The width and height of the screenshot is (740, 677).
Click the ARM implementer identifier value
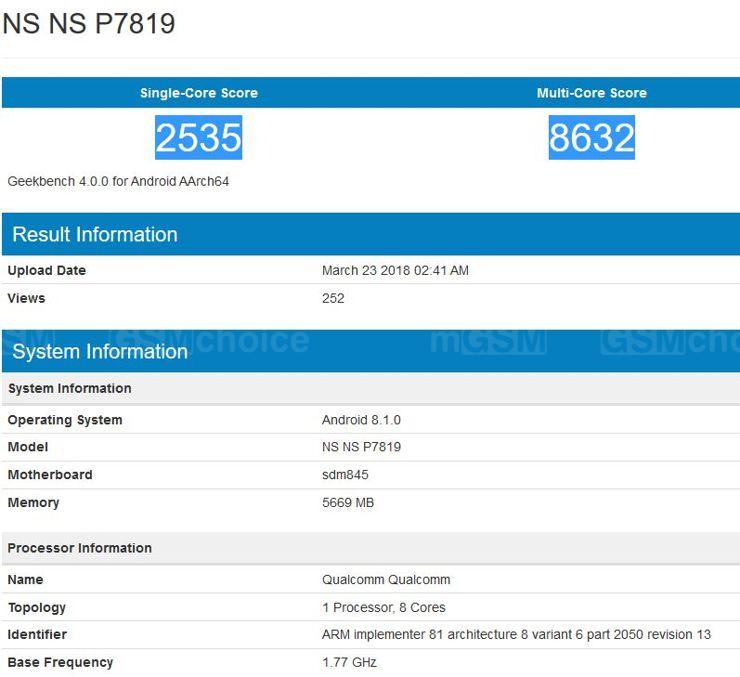516,635
